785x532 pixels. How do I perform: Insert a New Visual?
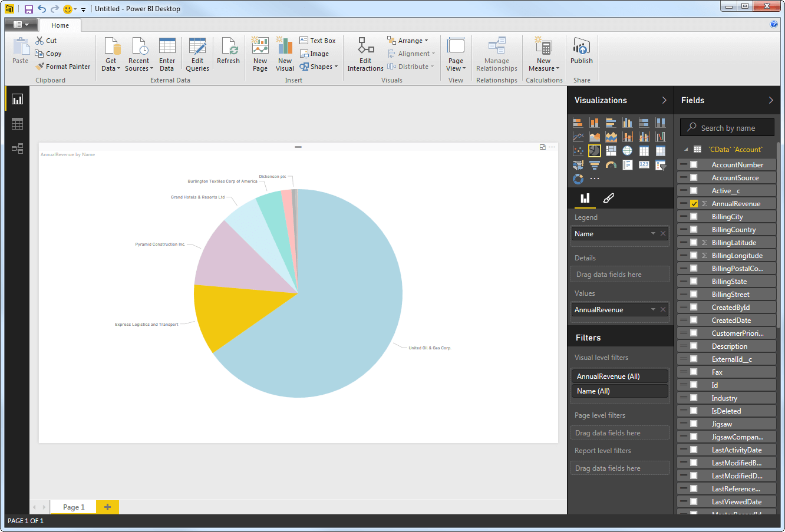click(x=285, y=55)
